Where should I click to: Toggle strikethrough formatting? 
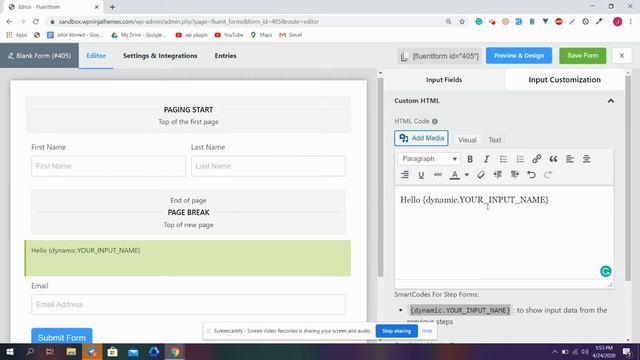pos(438,175)
